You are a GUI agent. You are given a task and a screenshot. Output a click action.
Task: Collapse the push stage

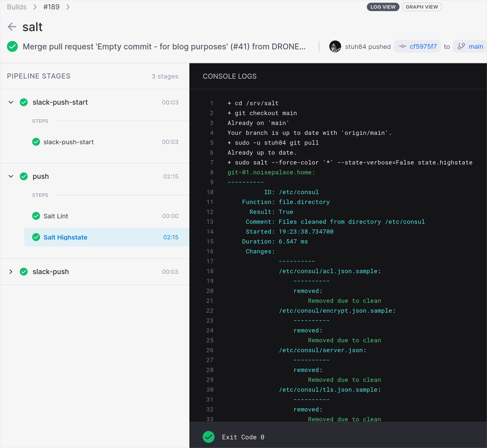pos(11,176)
